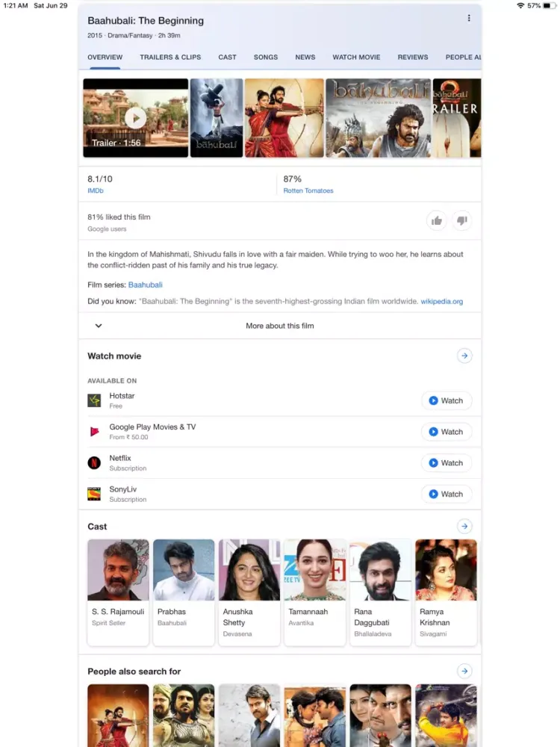The image size is (560, 747).
Task: Open People also search for arrow
Action: [x=464, y=671]
